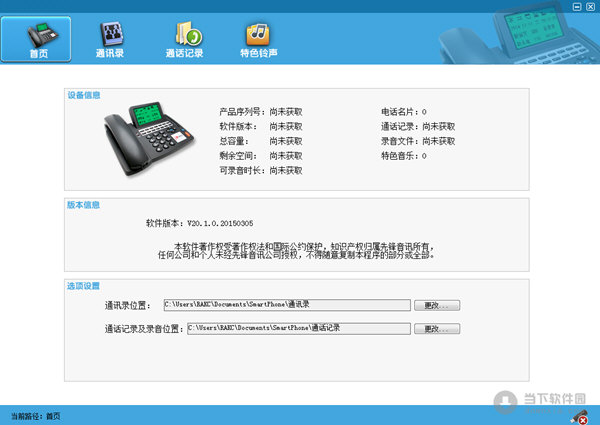Click the 通话记录及录音位置 path field
The image size is (600, 425).
coord(299,329)
